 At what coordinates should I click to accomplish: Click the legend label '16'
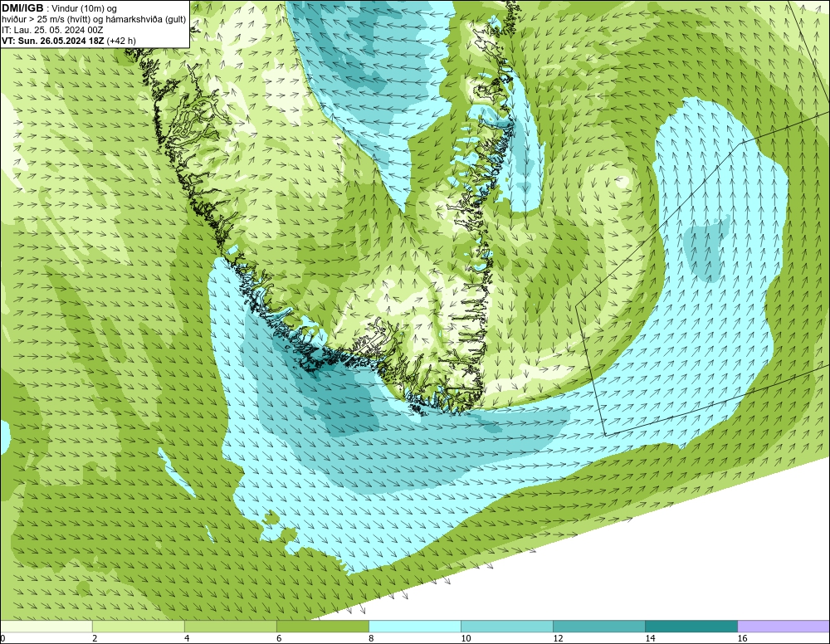coord(743,639)
